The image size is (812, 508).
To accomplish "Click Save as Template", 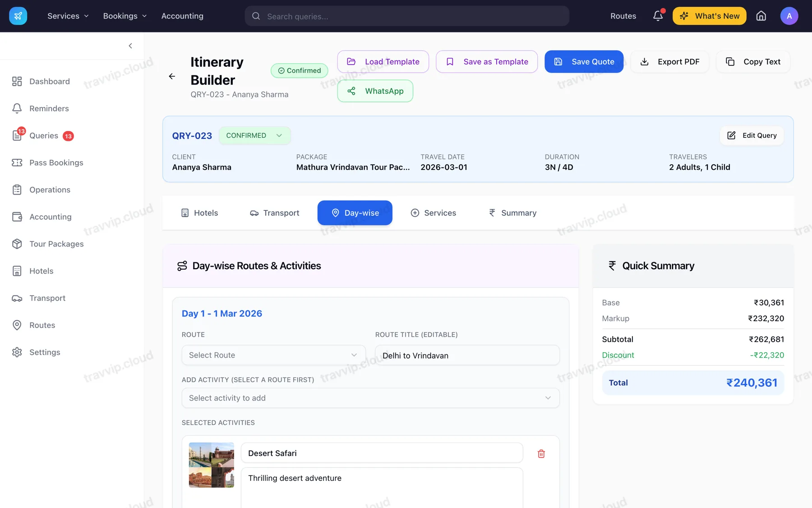I will (x=487, y=61).
